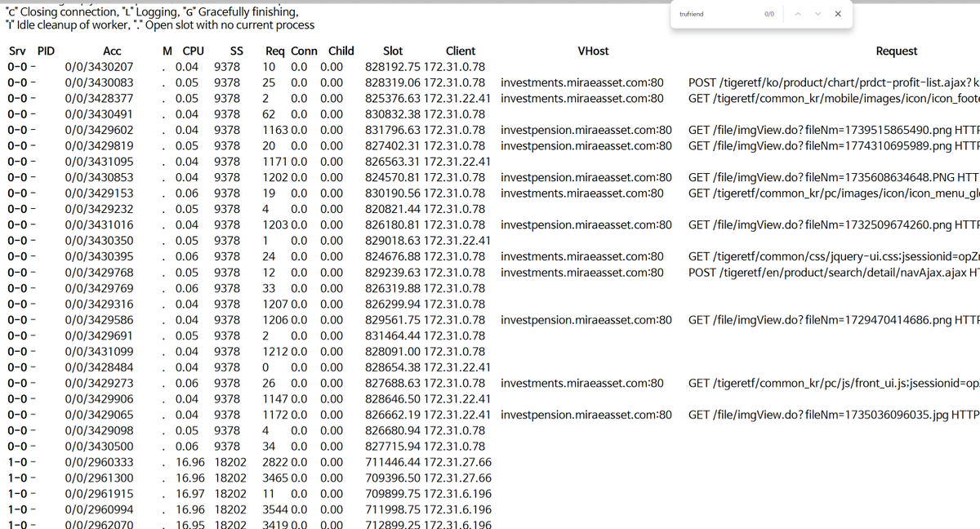Click the request with fileNm=1735608634648.PNG
This screenshot has height=529, width=980.
click(x=834, y=177)
